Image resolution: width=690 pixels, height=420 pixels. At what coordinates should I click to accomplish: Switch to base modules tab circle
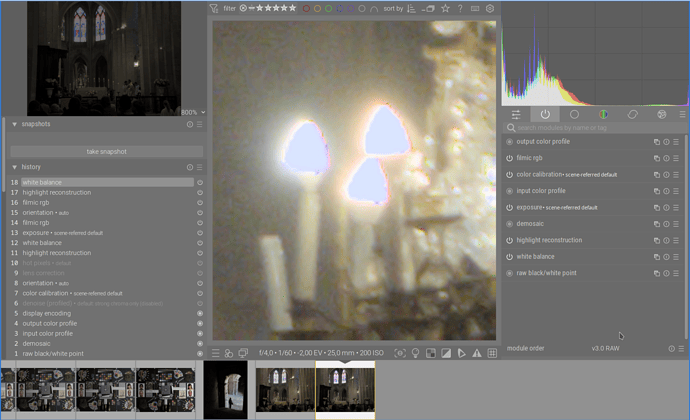(574, 114)
